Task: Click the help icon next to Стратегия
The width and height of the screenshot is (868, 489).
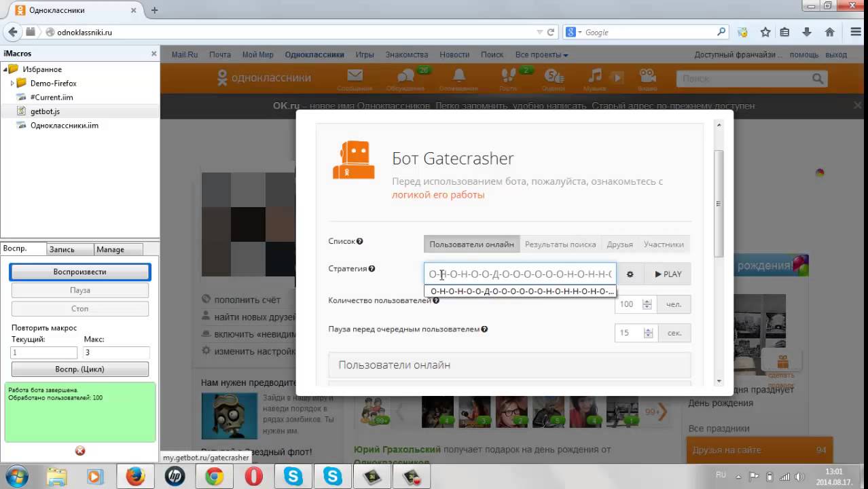Action: (372, 269)
